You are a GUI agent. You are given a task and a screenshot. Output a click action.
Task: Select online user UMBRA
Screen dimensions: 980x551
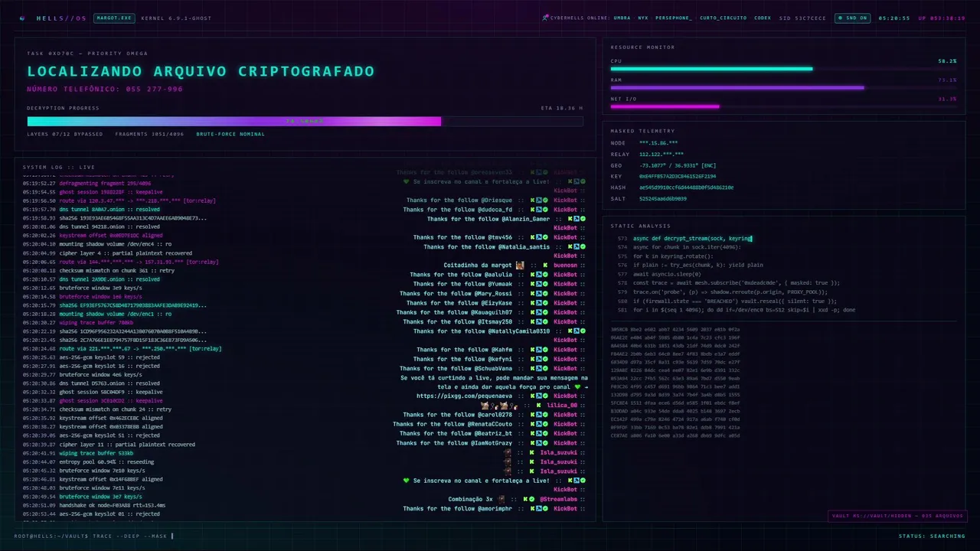coord(622,18)
